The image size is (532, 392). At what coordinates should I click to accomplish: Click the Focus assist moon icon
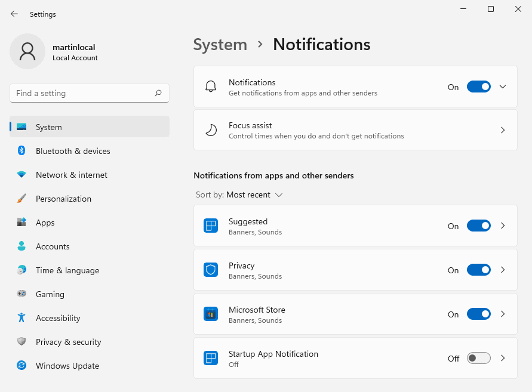pyautogui.click(x=211, y=130)
